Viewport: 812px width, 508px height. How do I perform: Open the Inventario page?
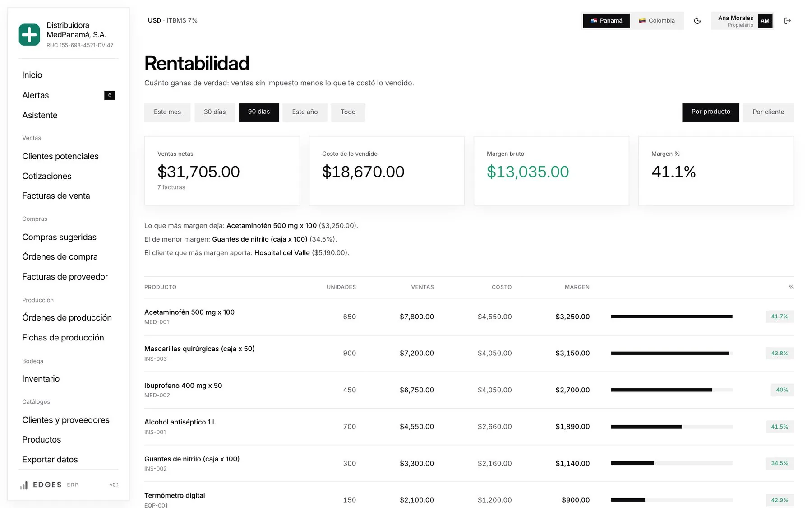(41, 379)
